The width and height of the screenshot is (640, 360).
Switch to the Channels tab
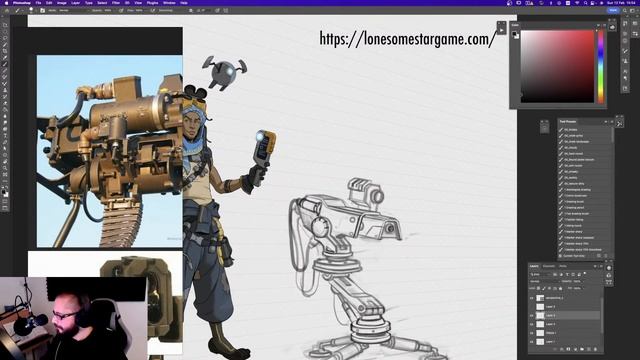(549, 266)
